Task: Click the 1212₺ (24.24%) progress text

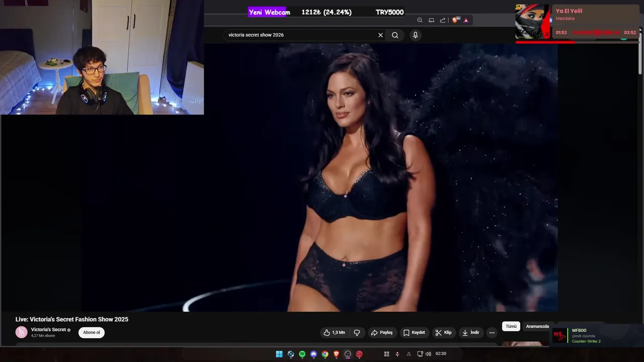Action: 327,12
